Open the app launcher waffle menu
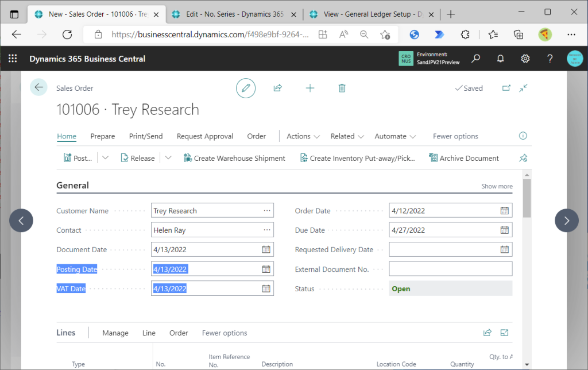The image size is (588, 370). point(13,58)
